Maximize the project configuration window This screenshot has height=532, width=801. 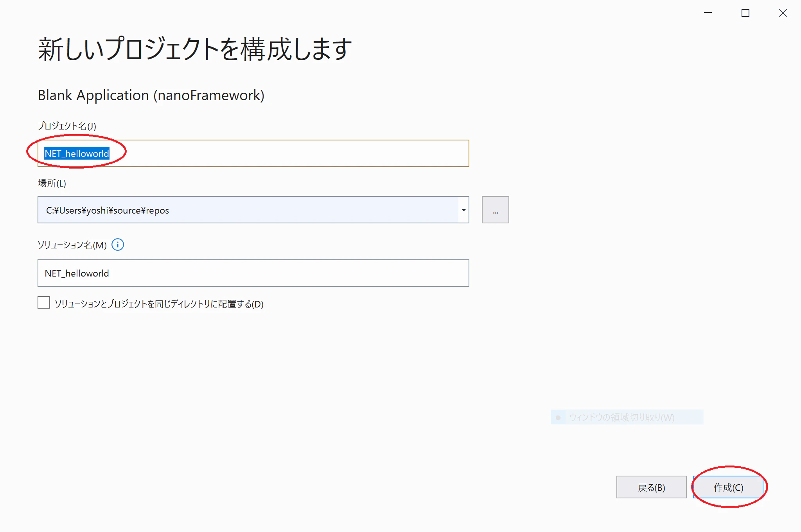click(745, 13)
